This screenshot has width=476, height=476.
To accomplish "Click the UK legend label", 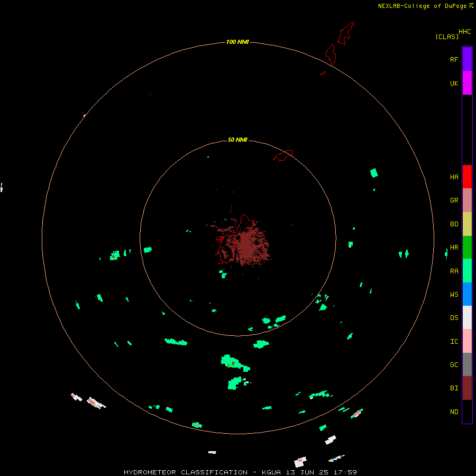I will (454, 83).
